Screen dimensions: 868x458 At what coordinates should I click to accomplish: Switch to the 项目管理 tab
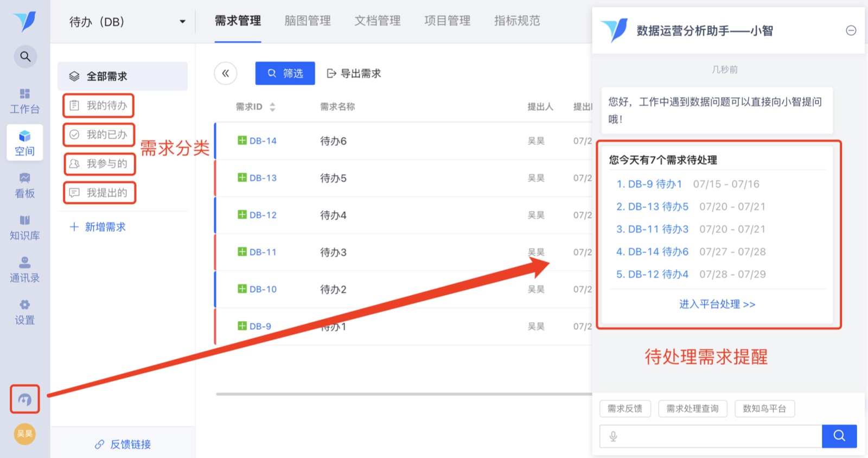pos(448,21)
